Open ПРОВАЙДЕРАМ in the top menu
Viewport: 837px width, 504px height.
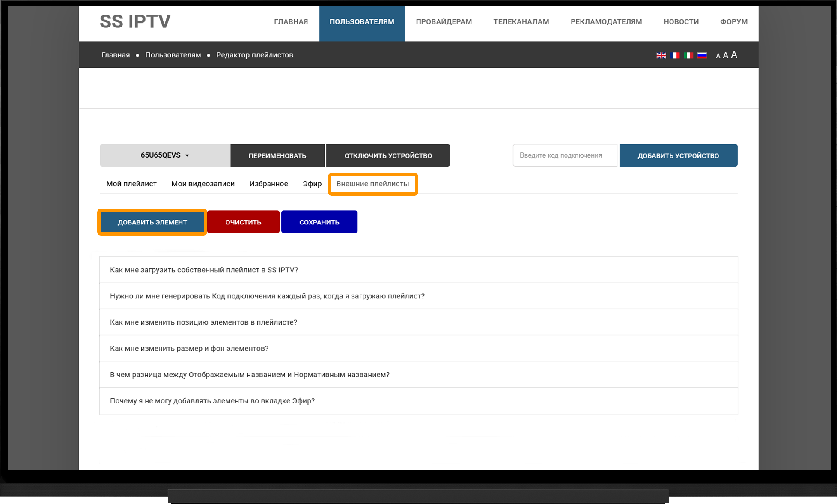click(x=444, y=22)
